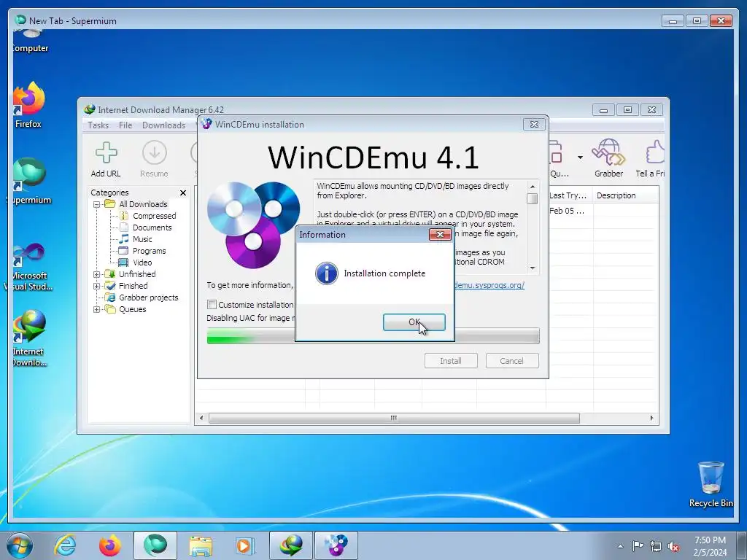Click scroll-up arrow of WinCDEmu description box
Screen dimensions: 747x560
pos(532,186)
